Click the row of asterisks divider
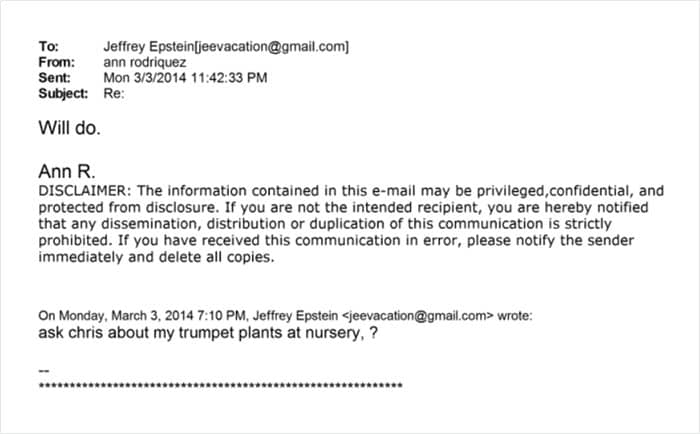 (220, 385)
